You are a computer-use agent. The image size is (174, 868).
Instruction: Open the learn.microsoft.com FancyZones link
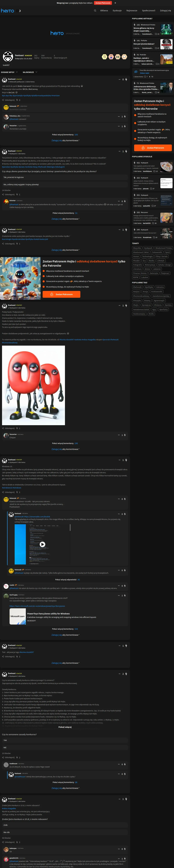[37, 606]
